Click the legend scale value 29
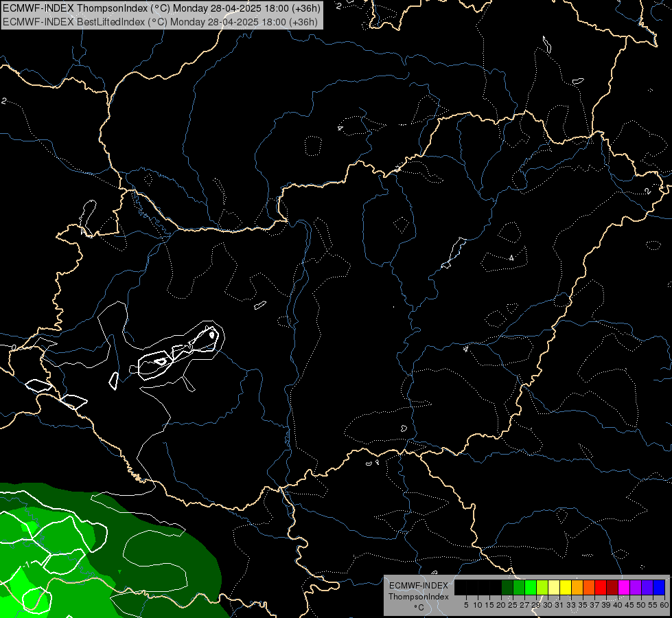672x618 pixels. (536, 605)
